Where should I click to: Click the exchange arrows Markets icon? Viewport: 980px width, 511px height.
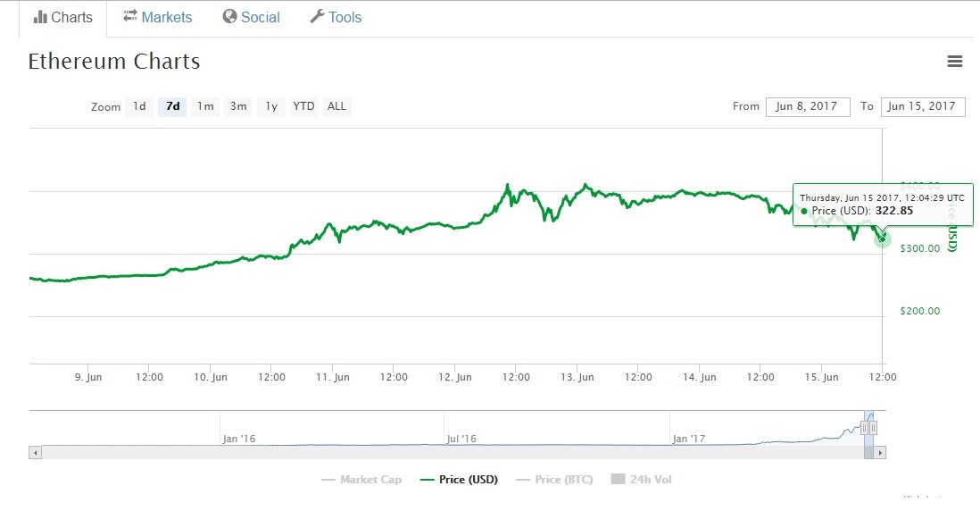[x=130, y=17]
